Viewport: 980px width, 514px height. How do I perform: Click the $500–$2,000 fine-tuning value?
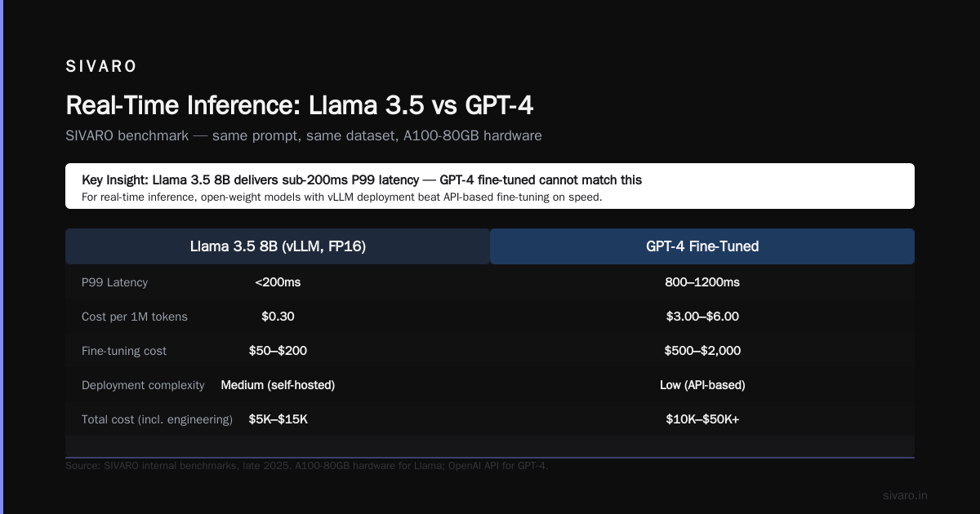coord(702,351)
